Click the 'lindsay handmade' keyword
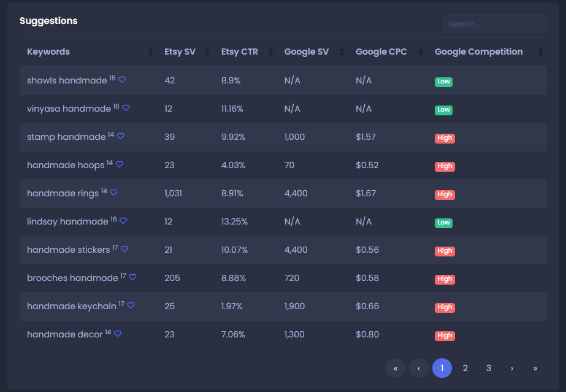Screen dimensions: 566x392 click(x=67, y=221)
